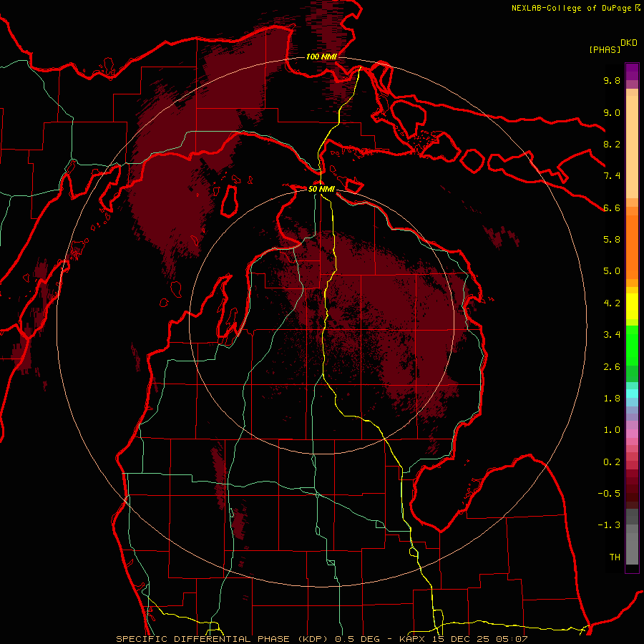The height and width of the screenshot is (644, 644).
Task: Select the 9.0 scale value
Action: 612,112
